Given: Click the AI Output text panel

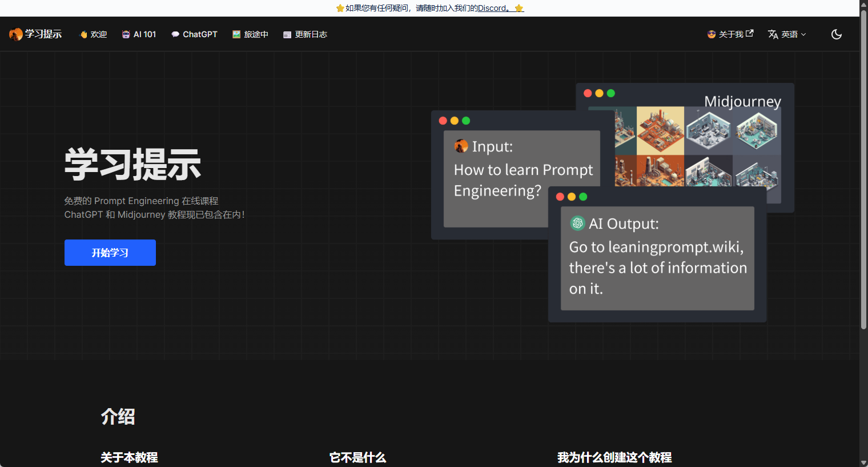Looking at the screenshot, I should pos(657,258).
